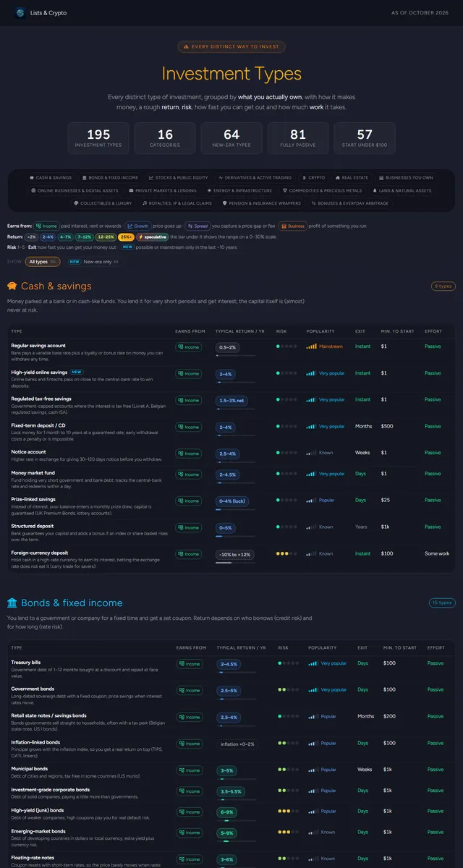Click the -10% to +12% return pill

(235, 554)
